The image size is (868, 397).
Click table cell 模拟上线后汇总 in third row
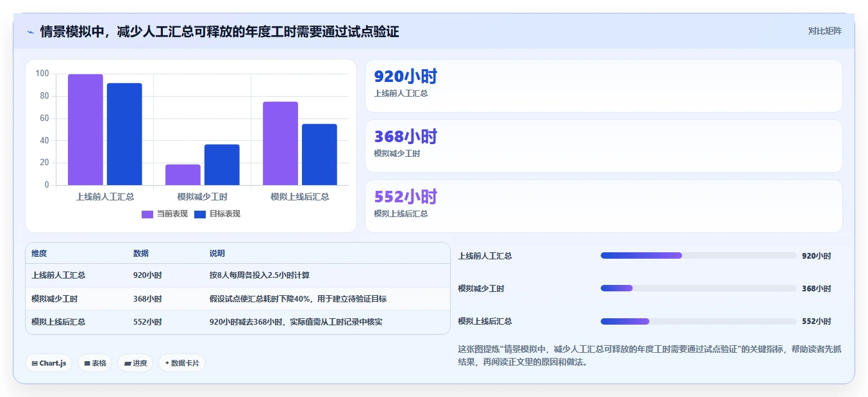(x=58, y=322)
